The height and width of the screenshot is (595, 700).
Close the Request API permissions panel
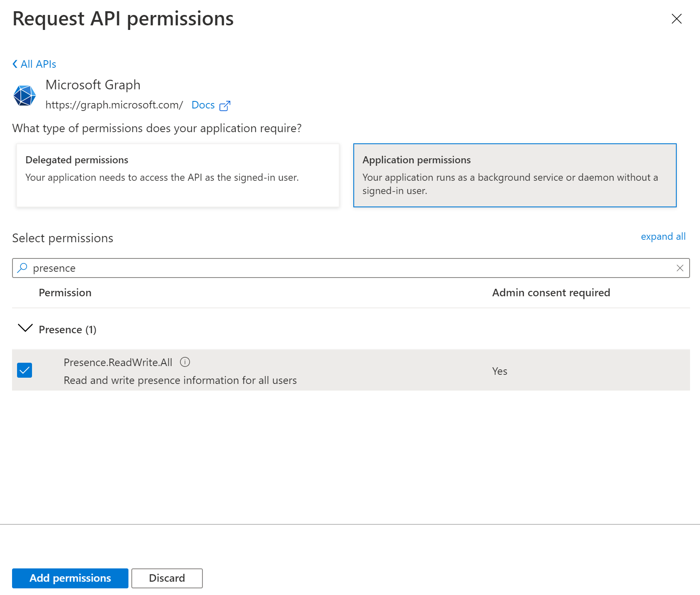676,19
